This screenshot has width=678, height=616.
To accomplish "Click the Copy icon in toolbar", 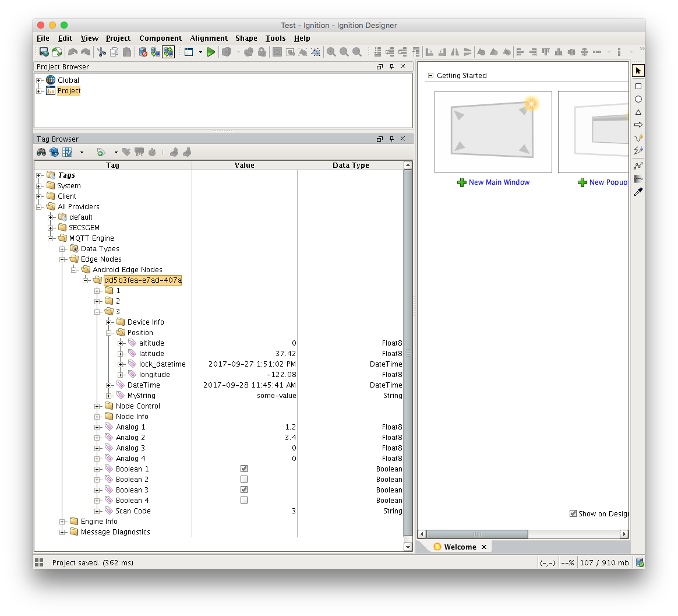I will [114, 52].
